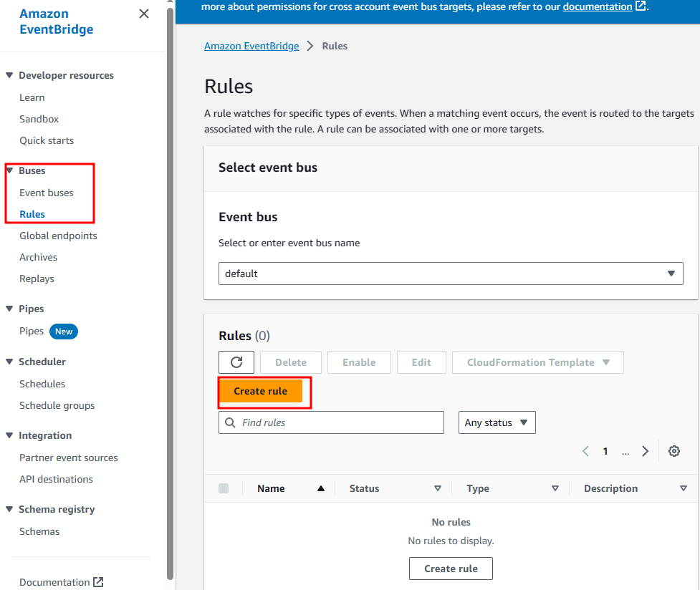This screenshot has width=700, height=590.
Task: Click the Type column header
Action: coord(478,489)
